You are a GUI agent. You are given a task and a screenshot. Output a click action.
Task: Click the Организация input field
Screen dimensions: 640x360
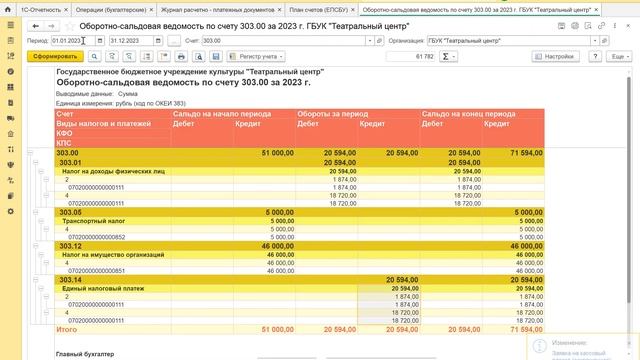click(x=509, y=41)
